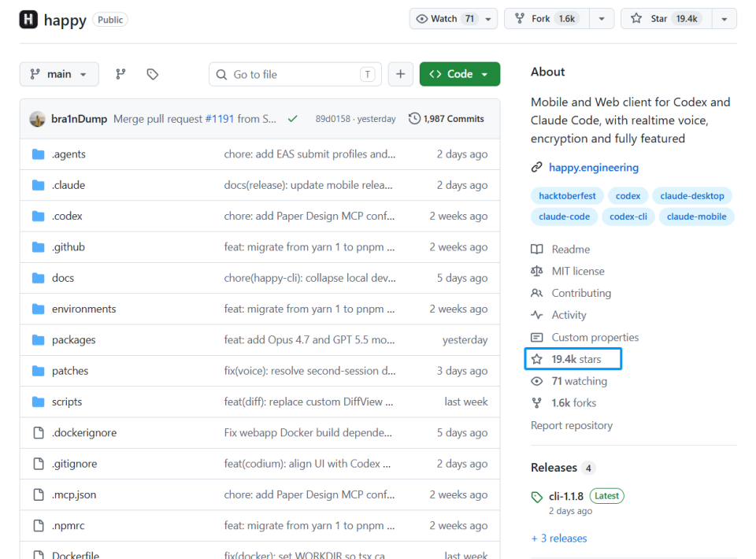This screenshot has width=756, height=559.
Task: Open commit message 'chore: add EAS submit profiles and...'
Action: [x=309, y=154]
